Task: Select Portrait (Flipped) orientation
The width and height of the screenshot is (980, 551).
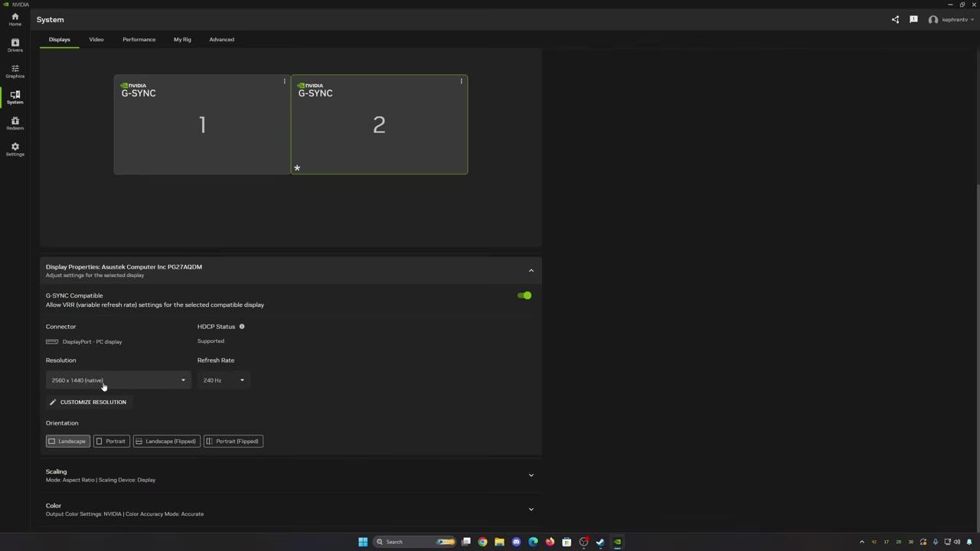Action: tap(234, 441)
